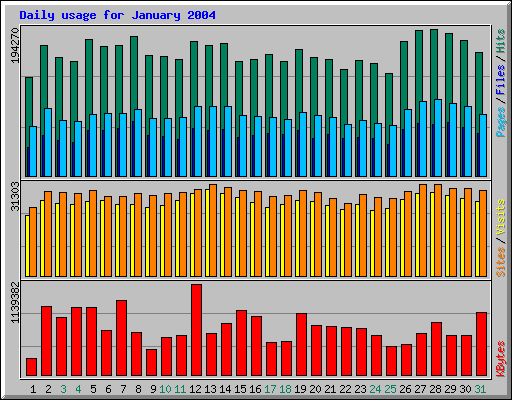Select the yellow Visits bar for day 13

click(x=207, y=233)
